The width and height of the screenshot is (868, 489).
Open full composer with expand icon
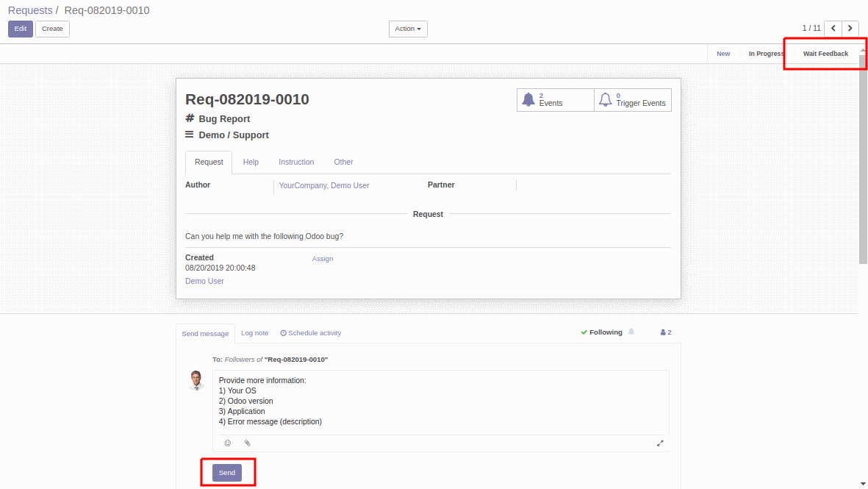(x=660, y=443)
